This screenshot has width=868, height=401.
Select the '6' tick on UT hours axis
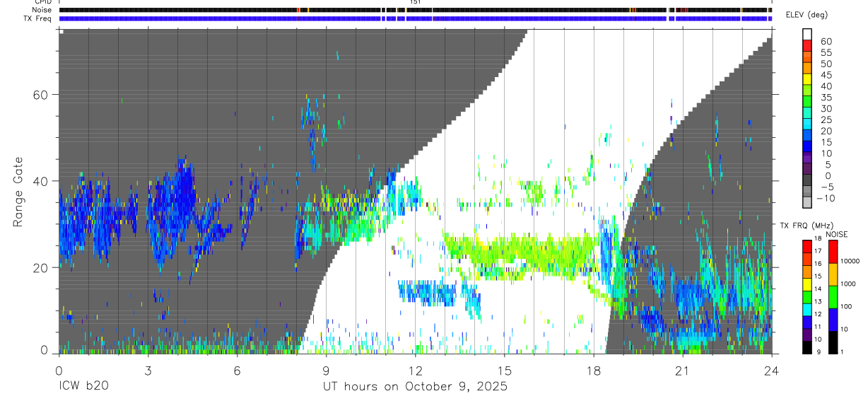pos(237,370)
